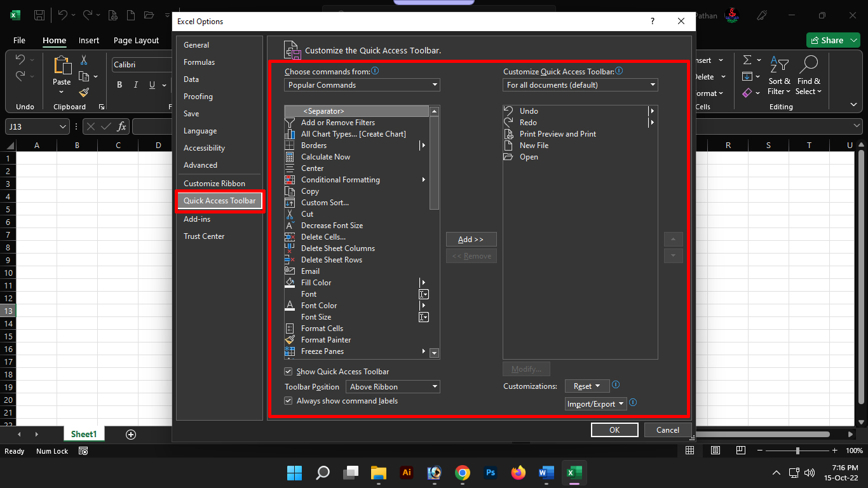
Task: Select the Font Color icon in commands list
Action: 290,306
